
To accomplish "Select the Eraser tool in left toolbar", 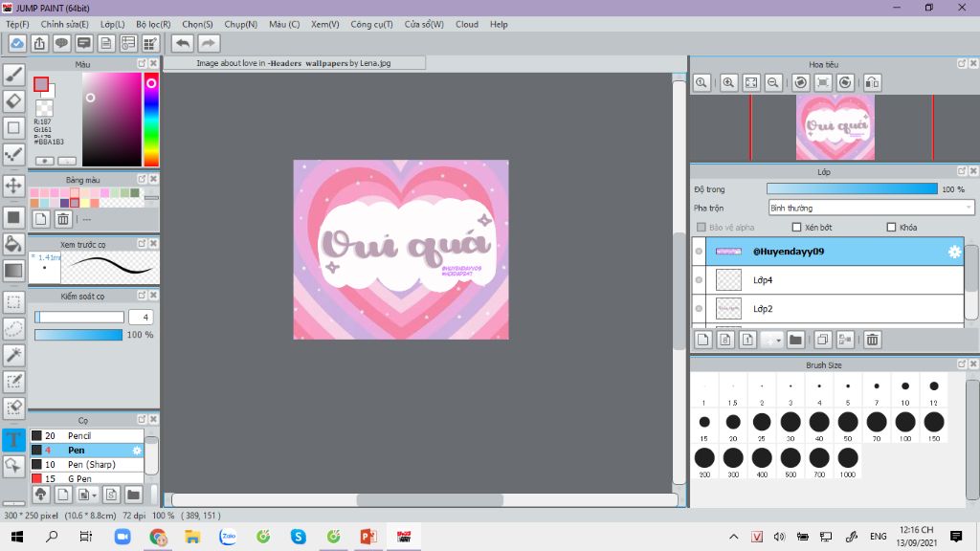I will point(13,100).
